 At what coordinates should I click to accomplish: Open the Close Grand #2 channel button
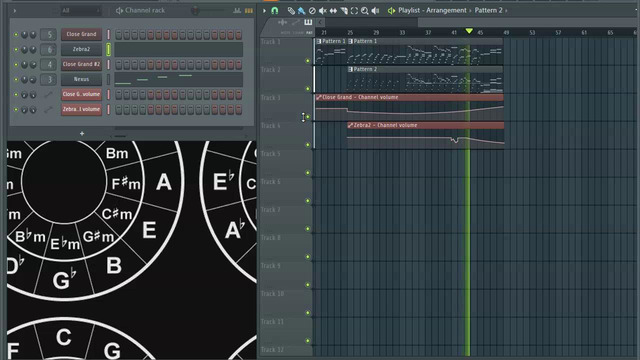[81, 64]
